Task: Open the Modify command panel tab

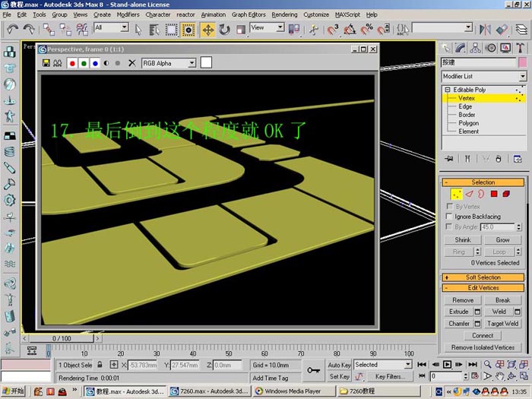Action: click(460, 48)
